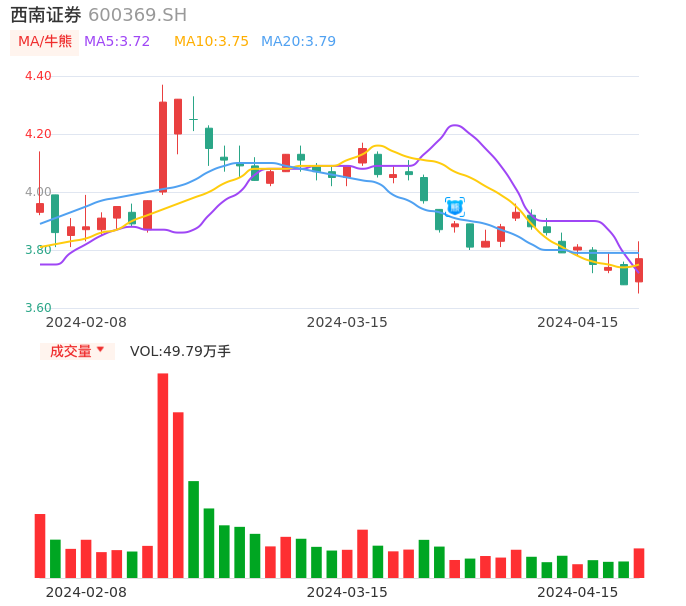Select the MA/牛熊 indicator tab
Image resolution: width=686 pixels, height=606 pixels.
pos(45,42)
